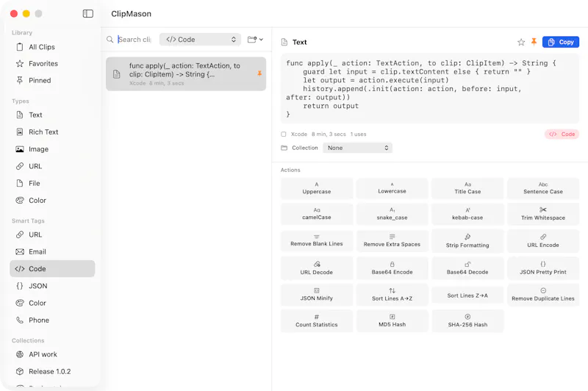This screenshot has height=391, width=588.
Task: Click the Xcode source app label
Action: point(299,134)
